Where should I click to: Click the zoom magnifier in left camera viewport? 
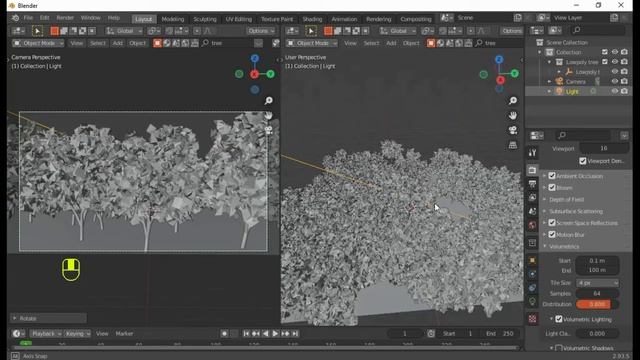pyautogui.click(x=269, y=100)
